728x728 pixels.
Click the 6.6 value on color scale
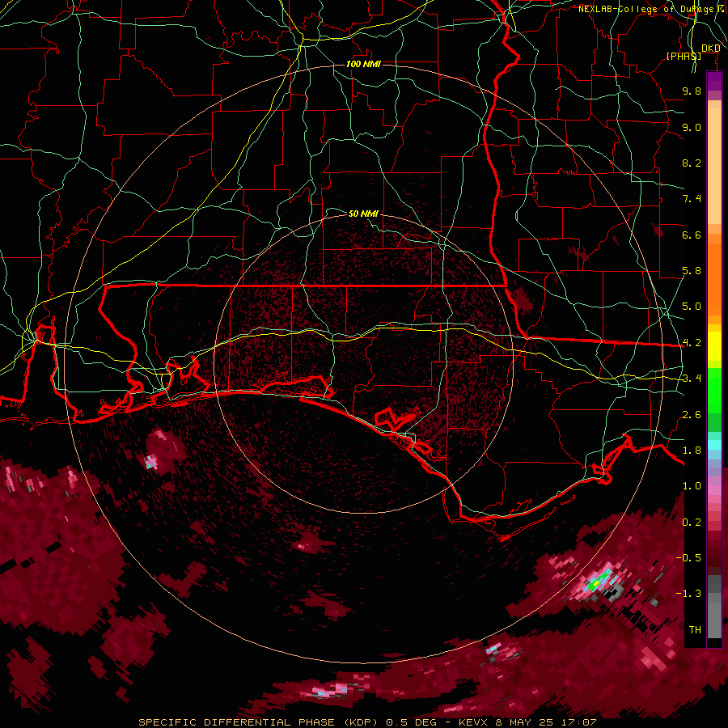click(692, 235)
